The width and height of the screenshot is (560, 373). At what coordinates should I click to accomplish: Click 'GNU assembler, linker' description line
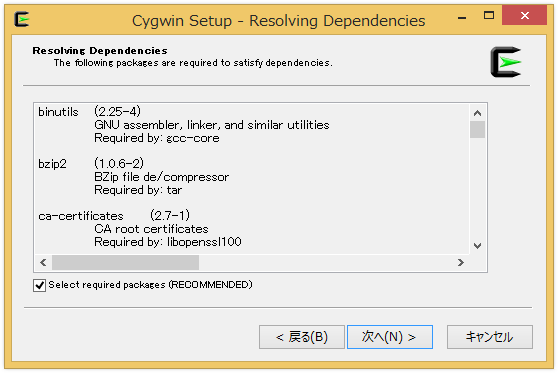(212, 125)
